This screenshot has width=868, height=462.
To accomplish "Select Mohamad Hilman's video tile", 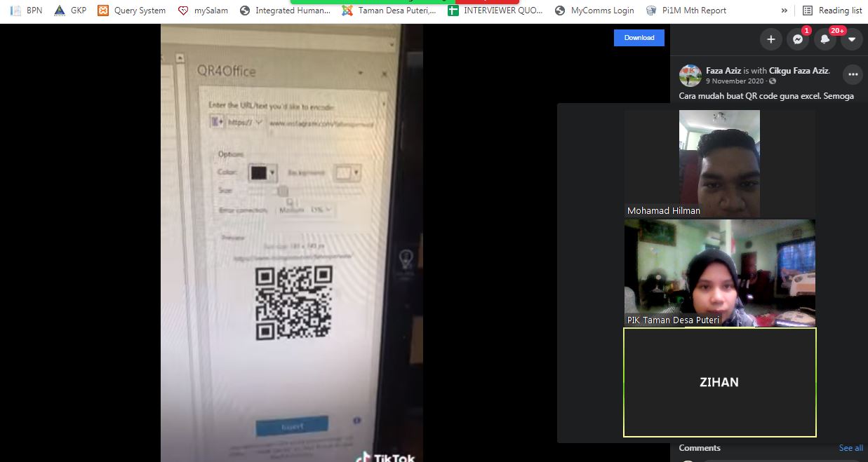I will pos(719,163).
